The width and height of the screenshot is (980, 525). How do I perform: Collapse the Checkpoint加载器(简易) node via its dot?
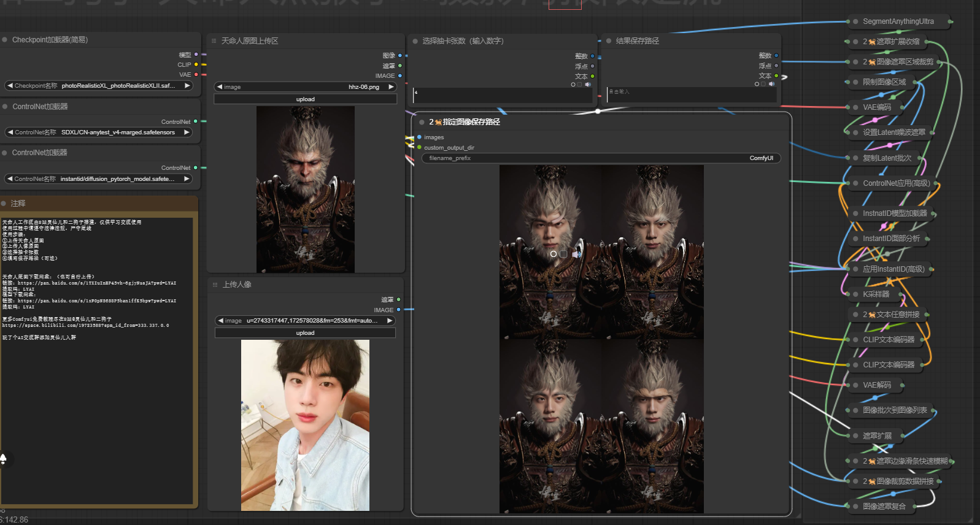pos(5,40)
